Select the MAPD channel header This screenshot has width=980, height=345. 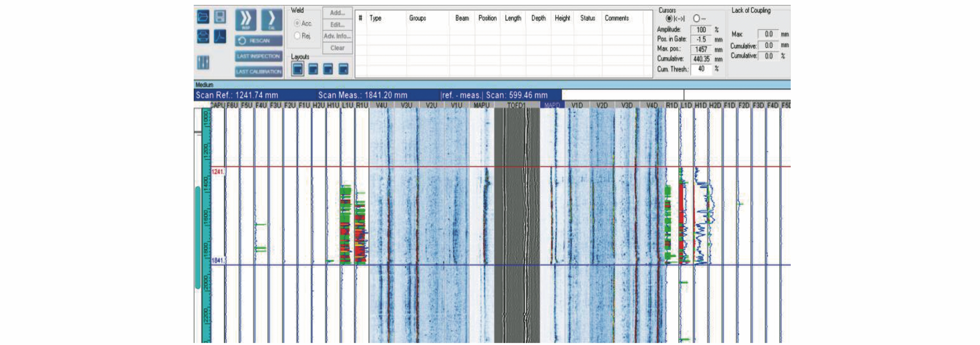tap(552, 105)
